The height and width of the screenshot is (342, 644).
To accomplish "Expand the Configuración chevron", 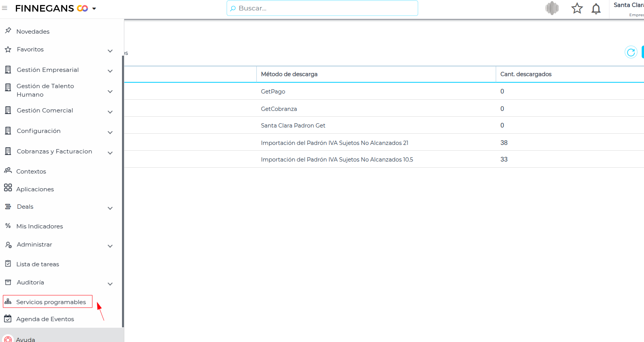I will click(x=110, y=133).
